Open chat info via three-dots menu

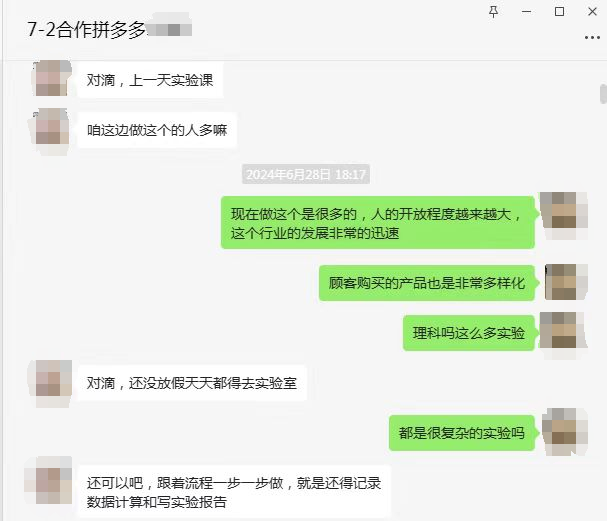(592, 38)
